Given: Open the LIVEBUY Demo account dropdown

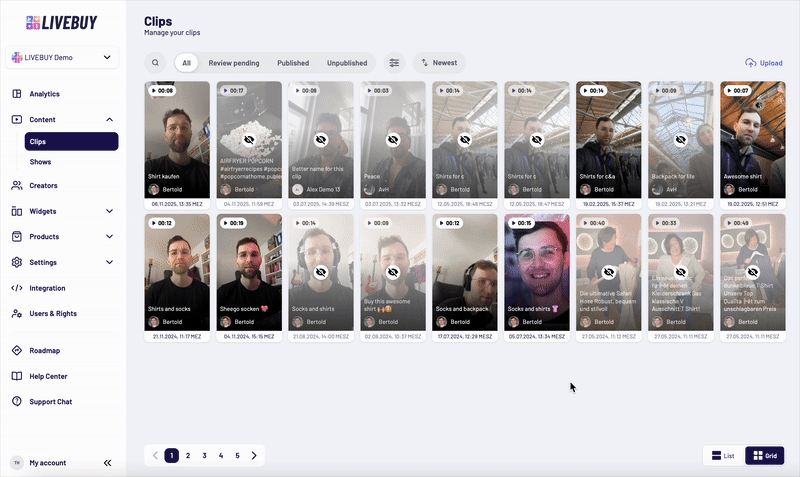Looking at the screenshot, I should click(62, 57).
